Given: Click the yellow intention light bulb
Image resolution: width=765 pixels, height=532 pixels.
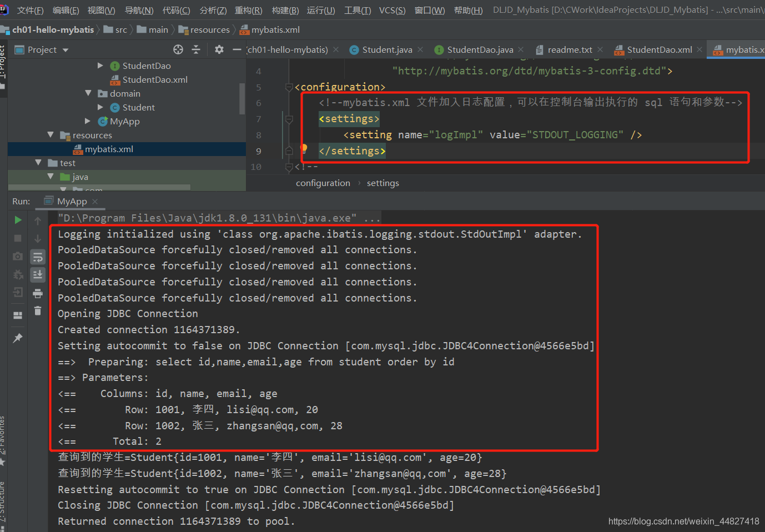Looking at the screenshot, I should [x=304, y=148].
